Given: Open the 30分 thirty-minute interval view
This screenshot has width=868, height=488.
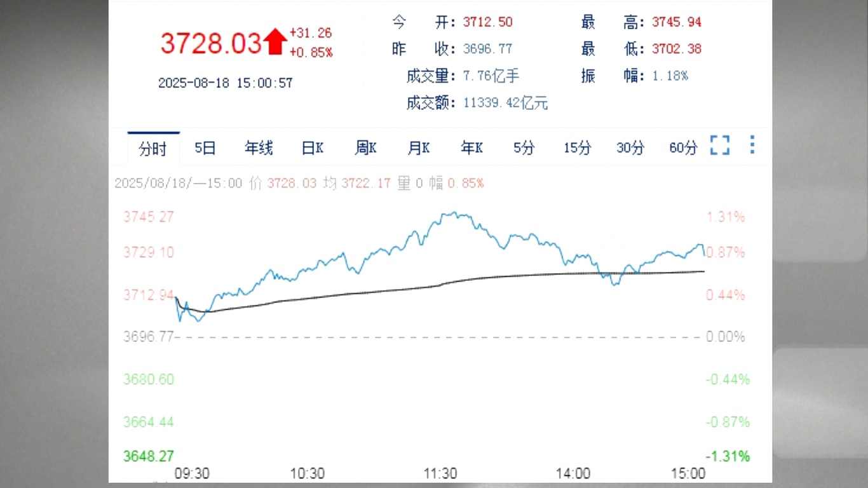Looking at the screenshot, I should 630,147.
